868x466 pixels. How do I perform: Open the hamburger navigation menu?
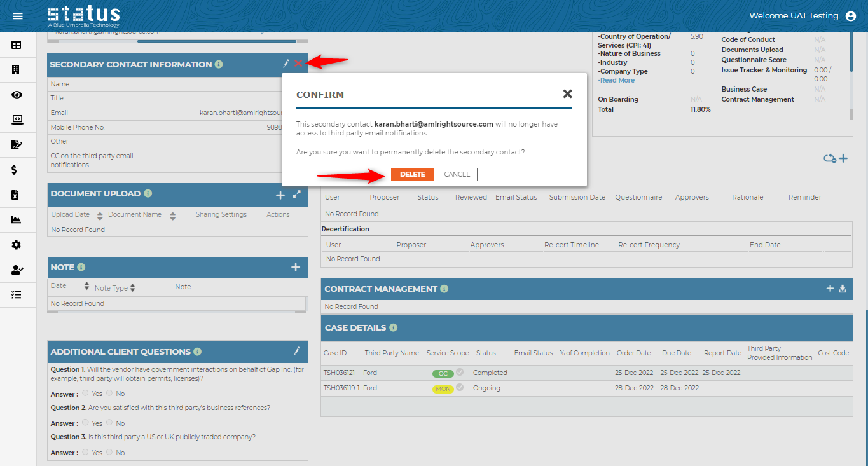tap(18, 16)
